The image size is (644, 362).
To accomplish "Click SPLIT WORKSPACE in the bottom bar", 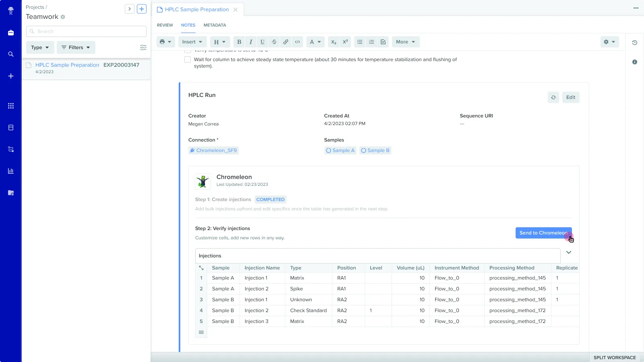I will [x=615, y=358].
